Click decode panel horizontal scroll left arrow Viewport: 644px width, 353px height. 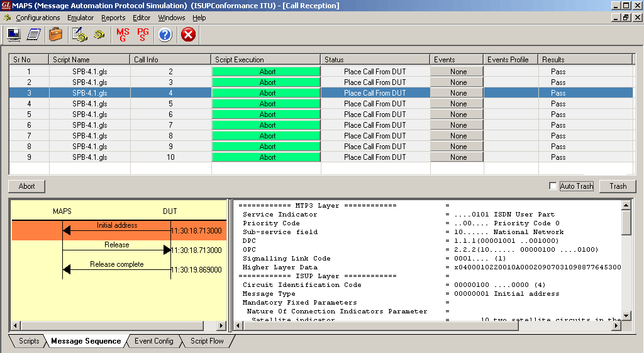(238, 326)
